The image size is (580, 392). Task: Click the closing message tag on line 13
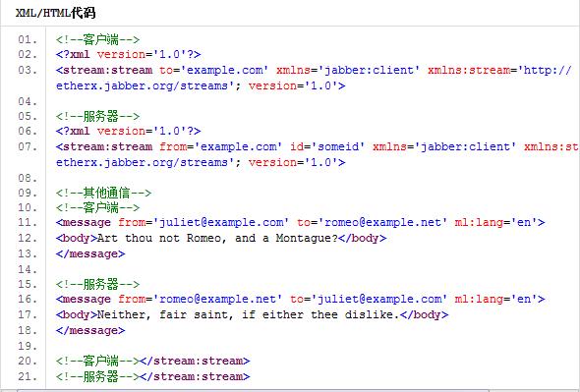point(90,254)
